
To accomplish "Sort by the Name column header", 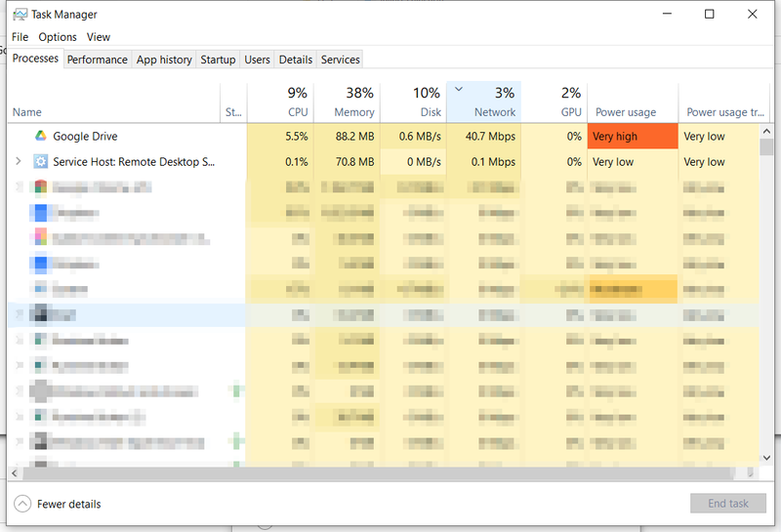I will coord(113,102).
